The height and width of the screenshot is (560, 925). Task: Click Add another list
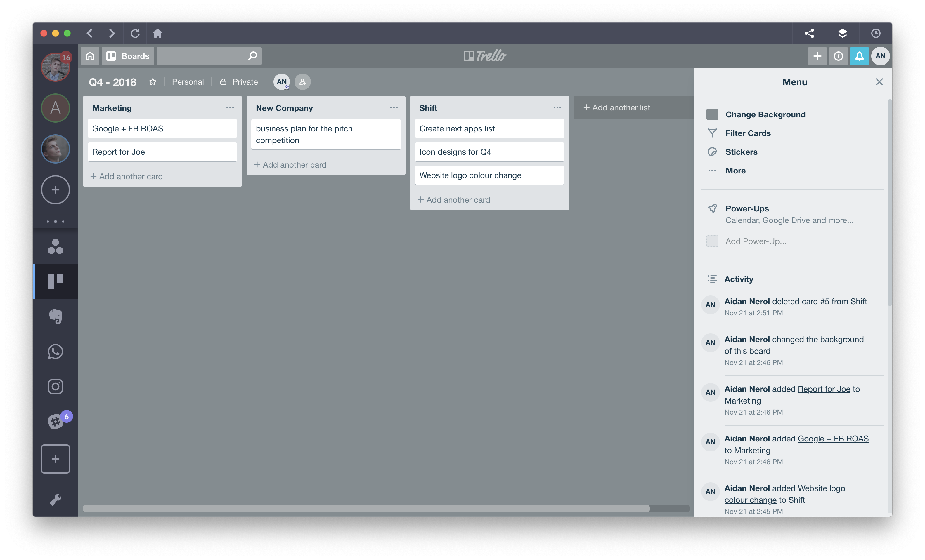(634, 108)
